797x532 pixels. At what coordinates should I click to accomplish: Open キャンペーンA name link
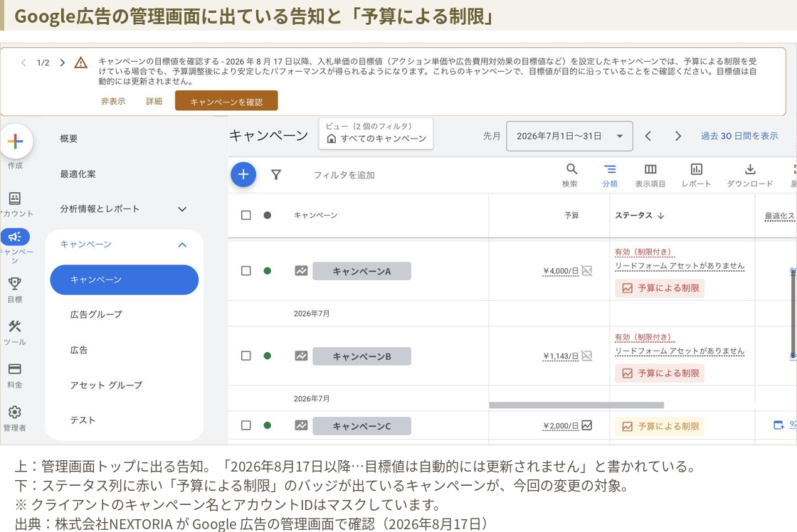coord(362,272)
